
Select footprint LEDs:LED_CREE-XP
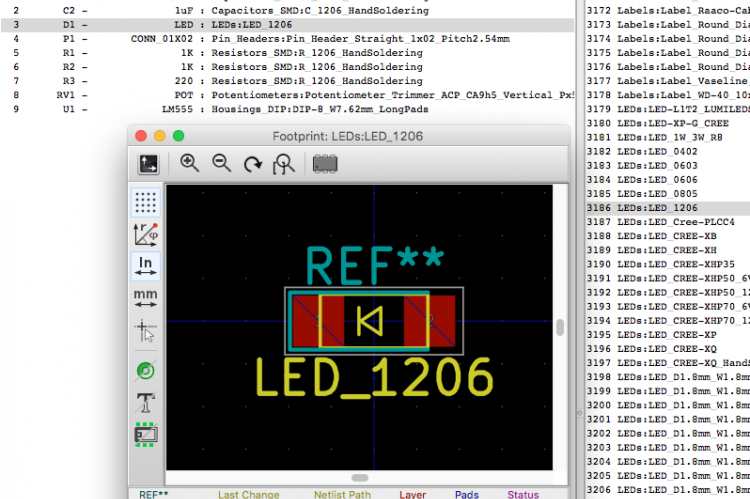coord(668,335)
